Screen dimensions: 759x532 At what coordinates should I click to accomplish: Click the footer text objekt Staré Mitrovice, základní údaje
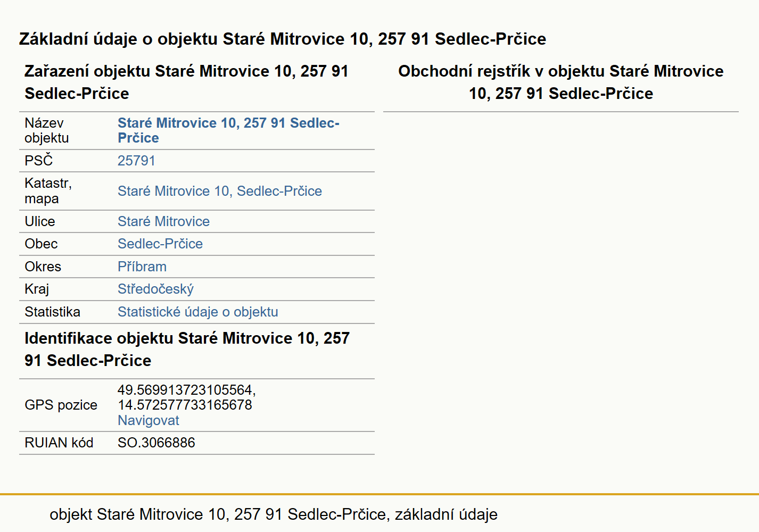tap(274, 514)
